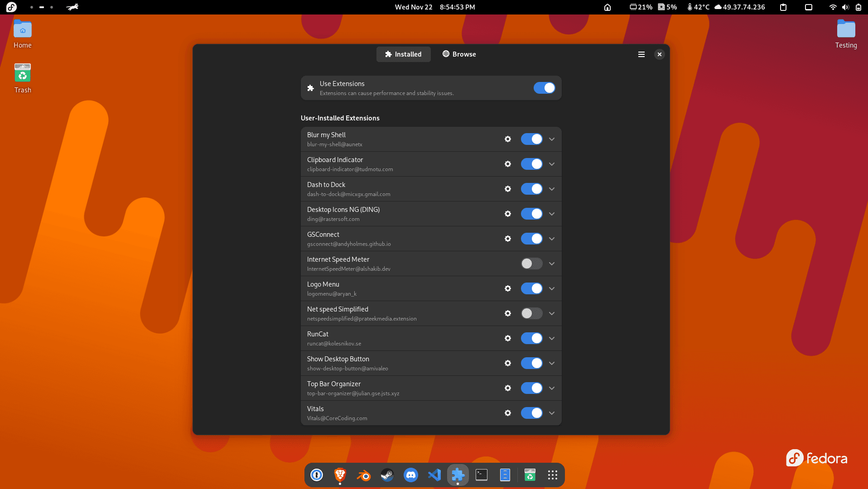
Task: Launch Terminal from the dock
Action: pyautogui.click(x=482, y=475)
